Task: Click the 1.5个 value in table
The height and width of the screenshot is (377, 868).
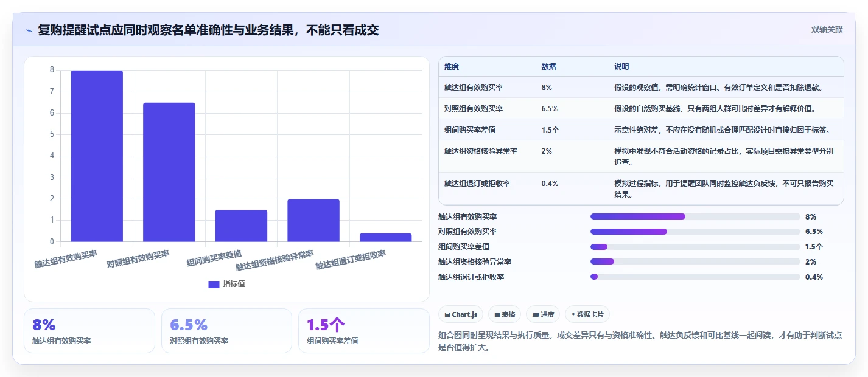Action: pos(550,130)
